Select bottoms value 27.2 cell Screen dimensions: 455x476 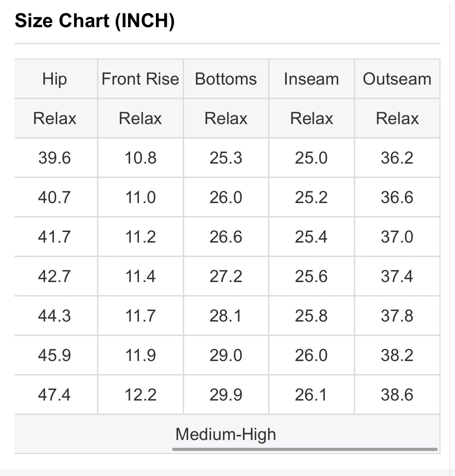tap(226, 276)
